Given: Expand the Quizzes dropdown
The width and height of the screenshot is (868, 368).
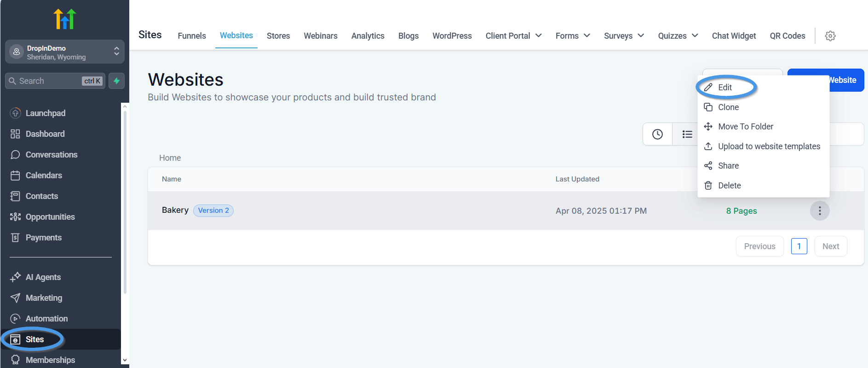Looking at the screenshot, I should coord(678,36).
